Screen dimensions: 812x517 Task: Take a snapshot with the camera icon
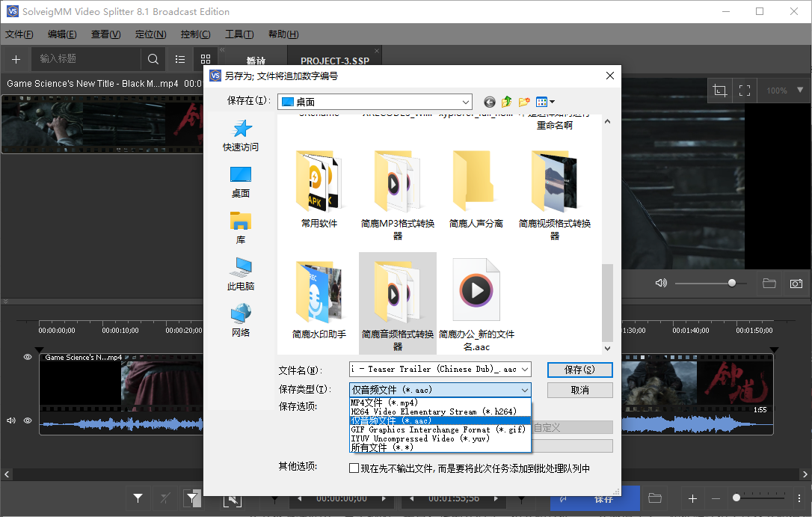tap(796, 283)
